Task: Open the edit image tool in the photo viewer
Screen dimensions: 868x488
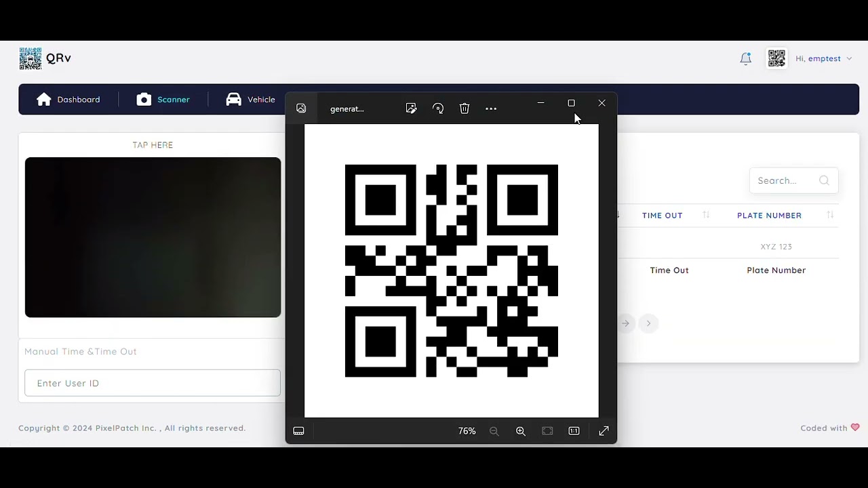Action: (x=411, y=108)
